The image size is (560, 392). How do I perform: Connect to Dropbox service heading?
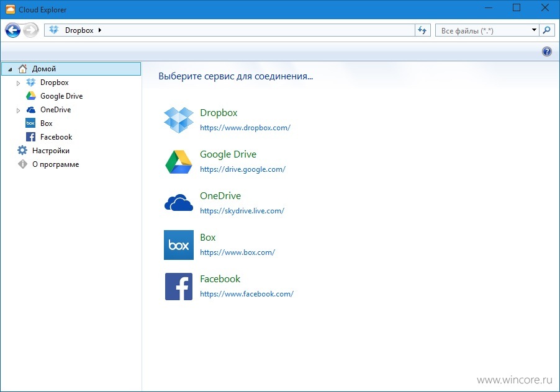click(x=219, y=113)
